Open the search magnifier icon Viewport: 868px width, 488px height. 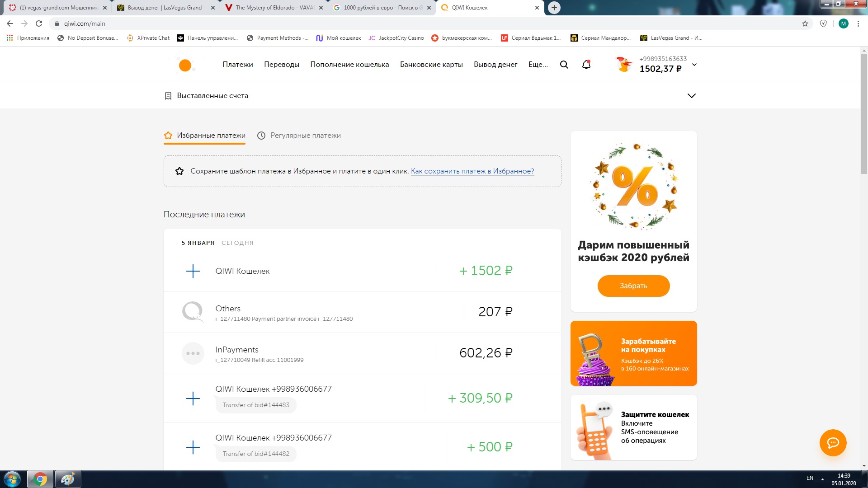(564, 65)
